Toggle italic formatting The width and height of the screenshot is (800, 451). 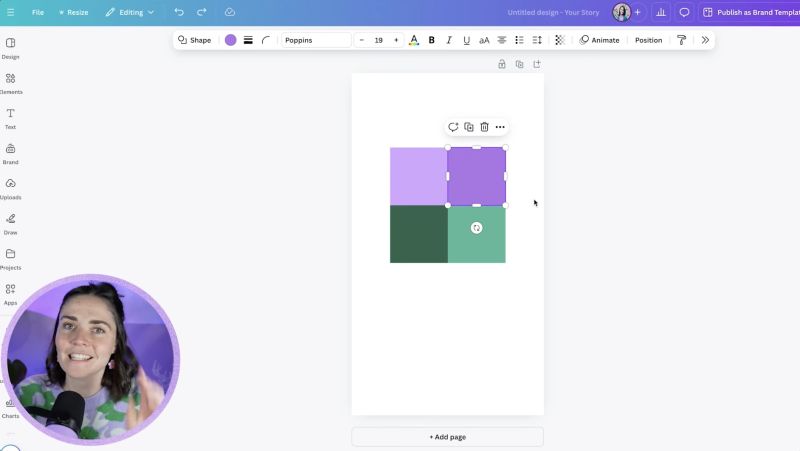(x=449, y=40)
